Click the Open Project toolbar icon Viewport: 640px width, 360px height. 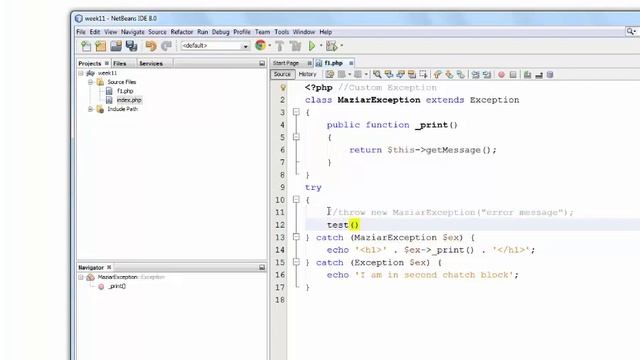(x=116, y=46)
